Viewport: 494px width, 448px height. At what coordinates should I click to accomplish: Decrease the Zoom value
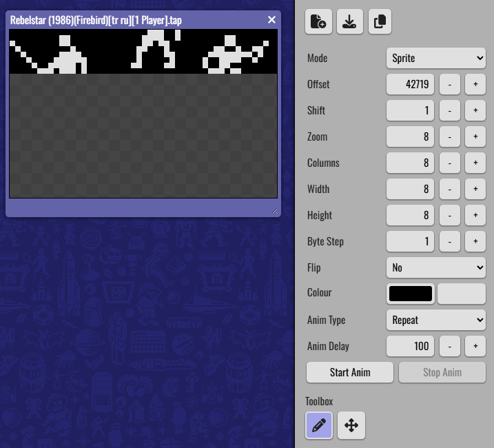pos(450,136)
